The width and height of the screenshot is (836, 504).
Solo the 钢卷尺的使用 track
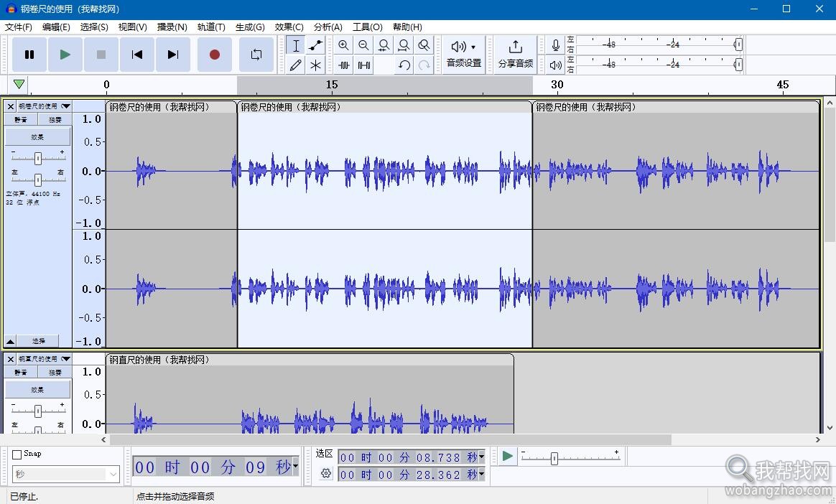pos(55,120)
